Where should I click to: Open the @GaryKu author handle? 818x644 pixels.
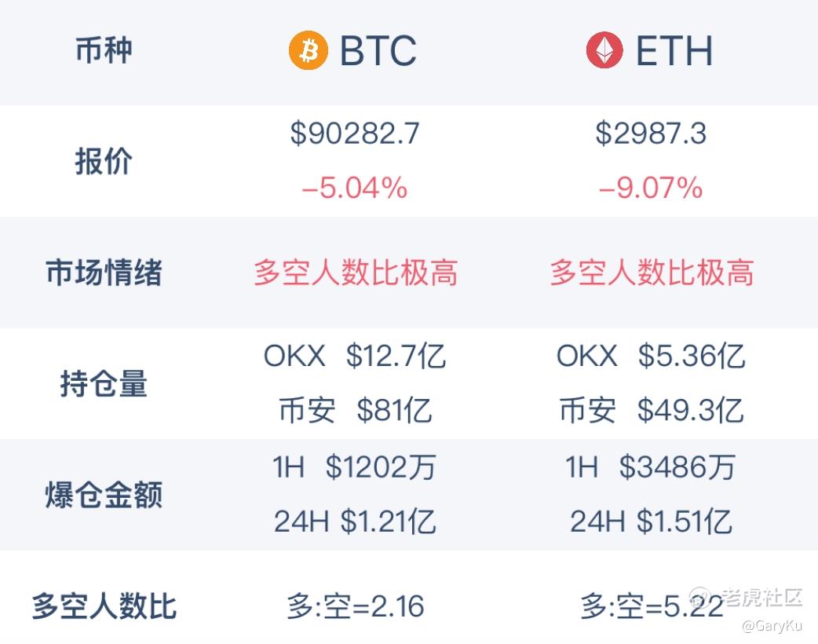pos(771,626)
